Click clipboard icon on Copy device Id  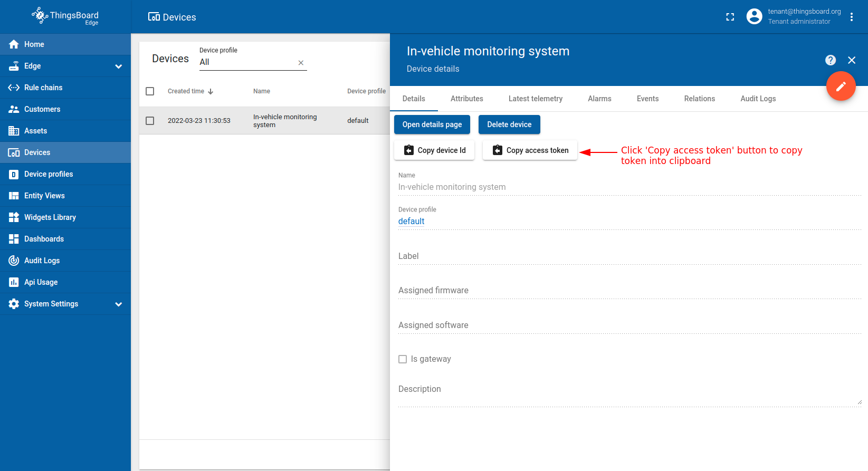(409, 150)
